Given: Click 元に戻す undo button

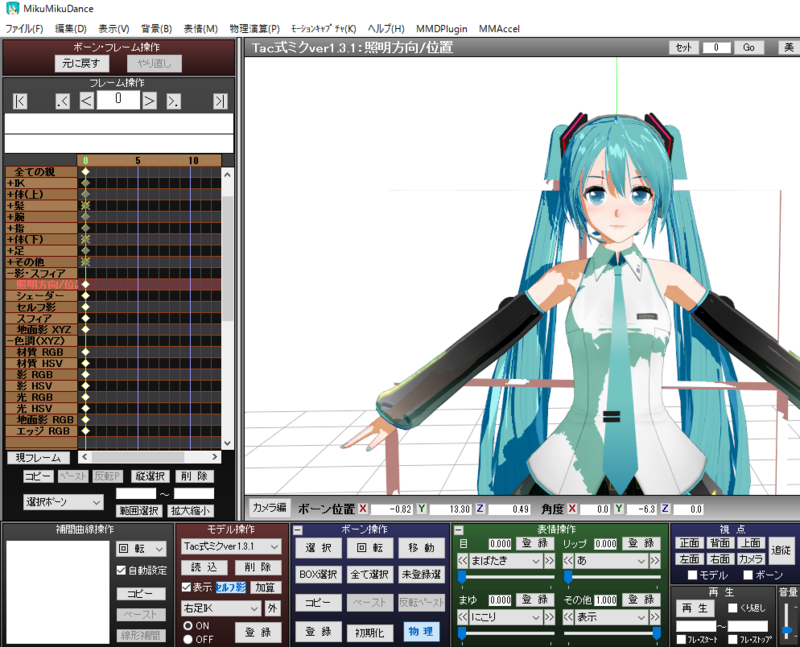Looking at the screenshot, I should pyautogui.click(x=81, y=63).
